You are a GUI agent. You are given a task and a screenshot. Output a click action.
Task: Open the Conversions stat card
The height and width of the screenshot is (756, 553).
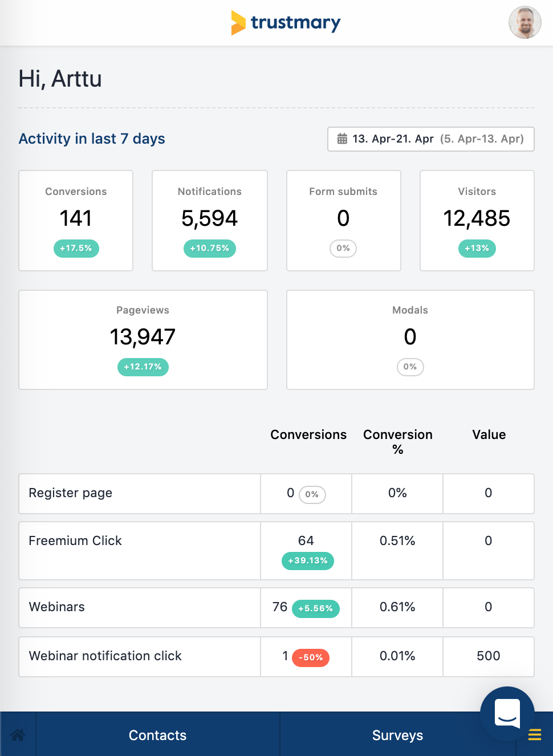[x=76, y=220]
